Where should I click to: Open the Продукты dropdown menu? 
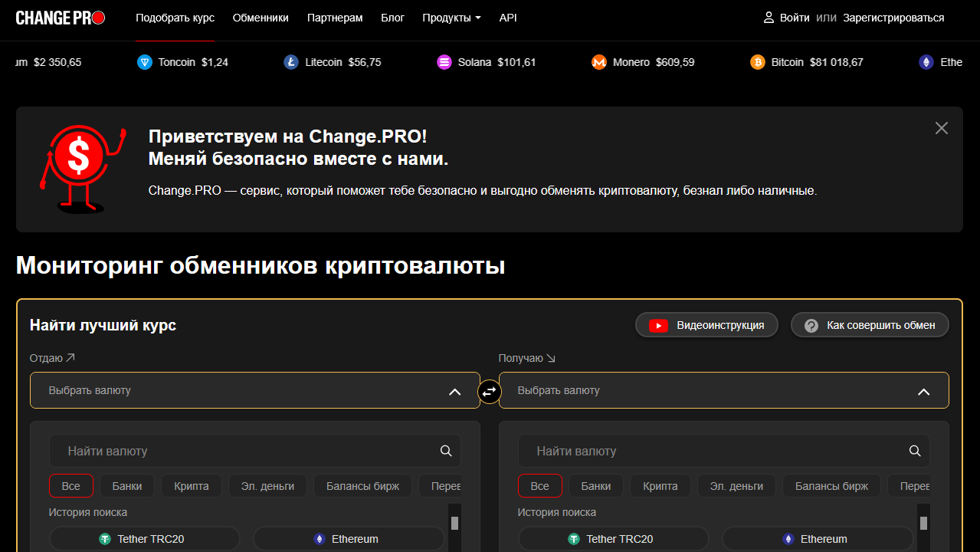[451, 18]
